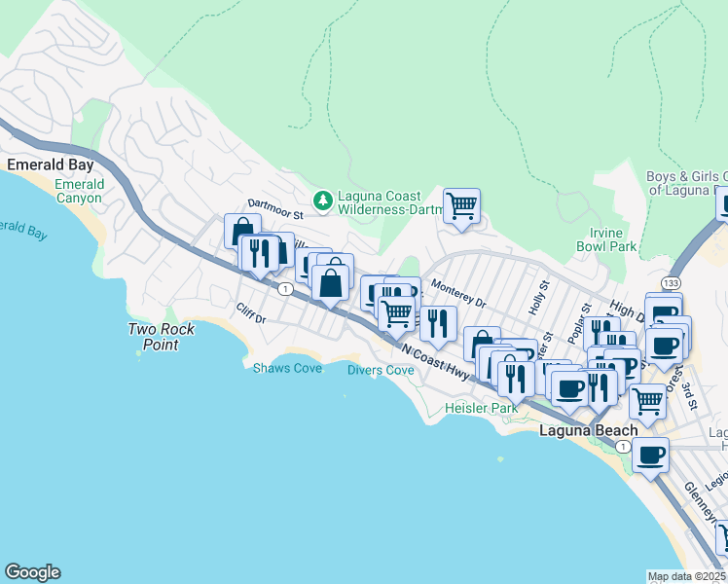Click the Cliff Dr street label

251,313
